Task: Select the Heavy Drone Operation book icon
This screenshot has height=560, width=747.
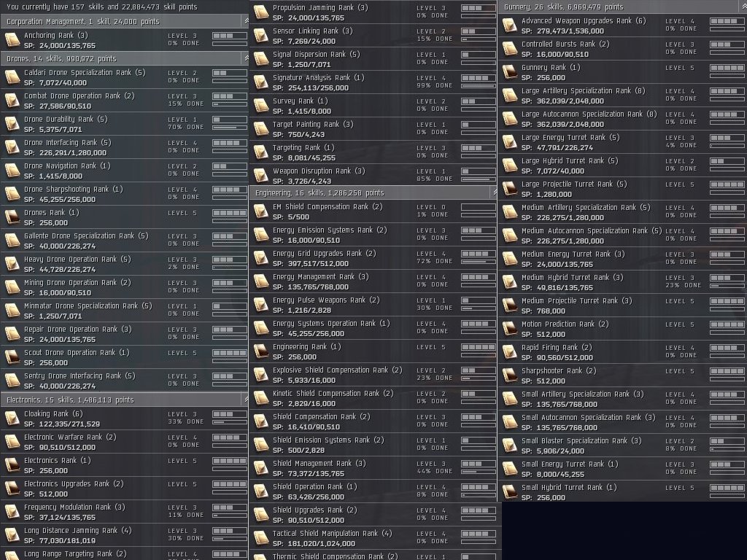Action: tap(12, 264)
